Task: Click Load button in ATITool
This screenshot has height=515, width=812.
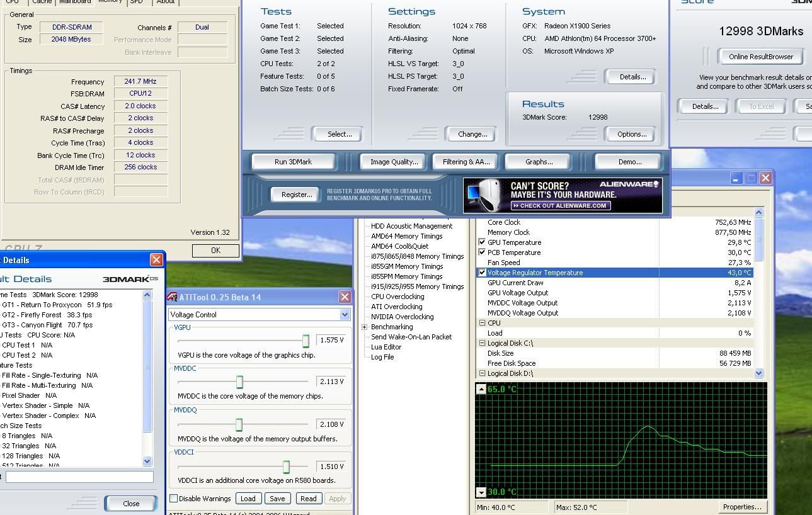Action: click(248, 499)
